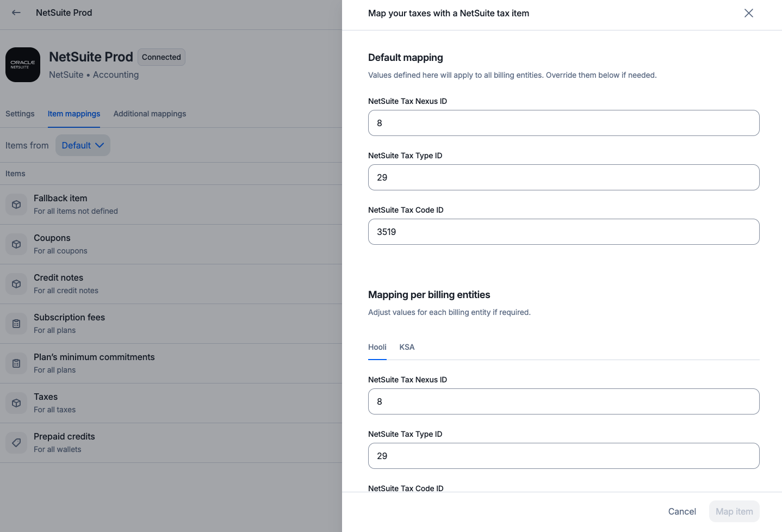Viewport: 782px width, 532px height.
Task: Click the Credit notes row icon
Action: 16,284
